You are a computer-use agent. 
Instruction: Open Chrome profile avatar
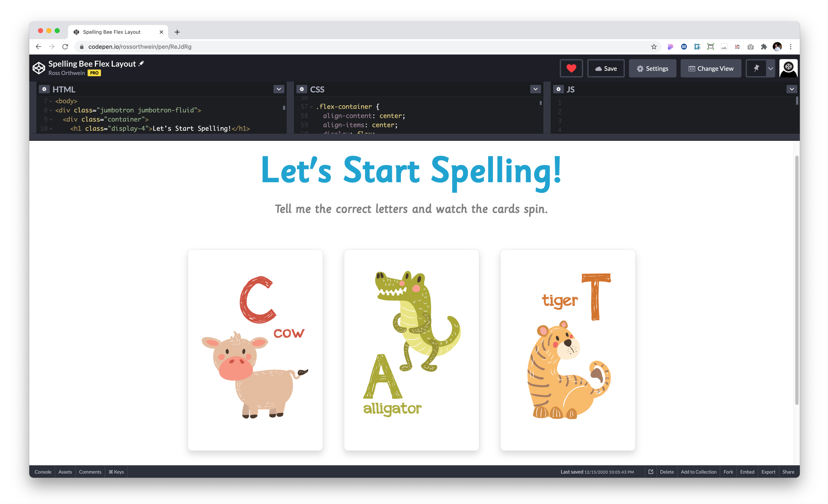777,47
